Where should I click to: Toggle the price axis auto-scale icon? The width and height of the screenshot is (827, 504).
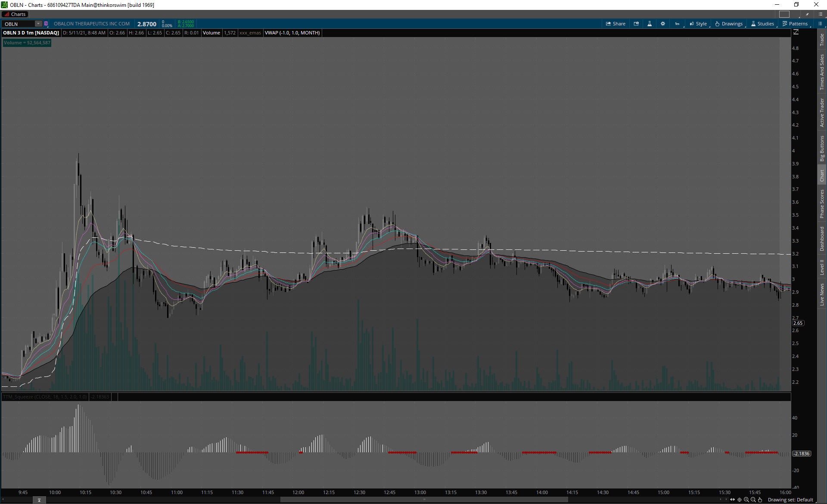tap(796, 32)
